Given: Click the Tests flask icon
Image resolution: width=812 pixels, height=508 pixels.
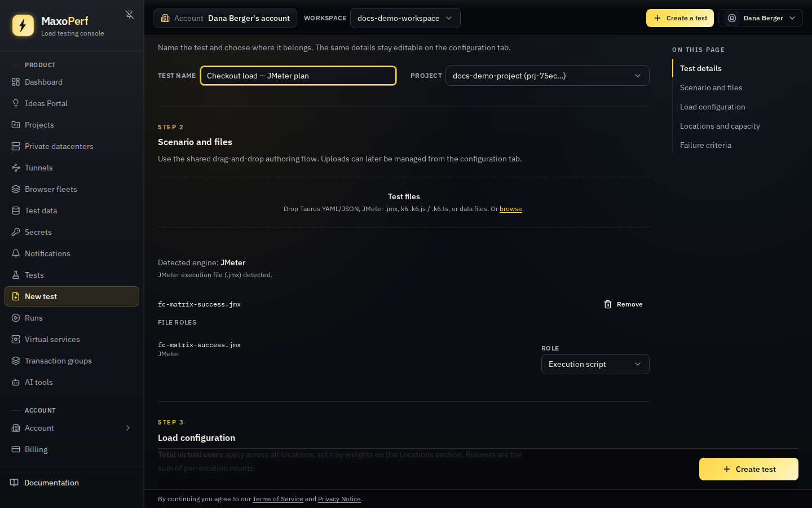Looking at the screenshot, I should tap(16, 275).
